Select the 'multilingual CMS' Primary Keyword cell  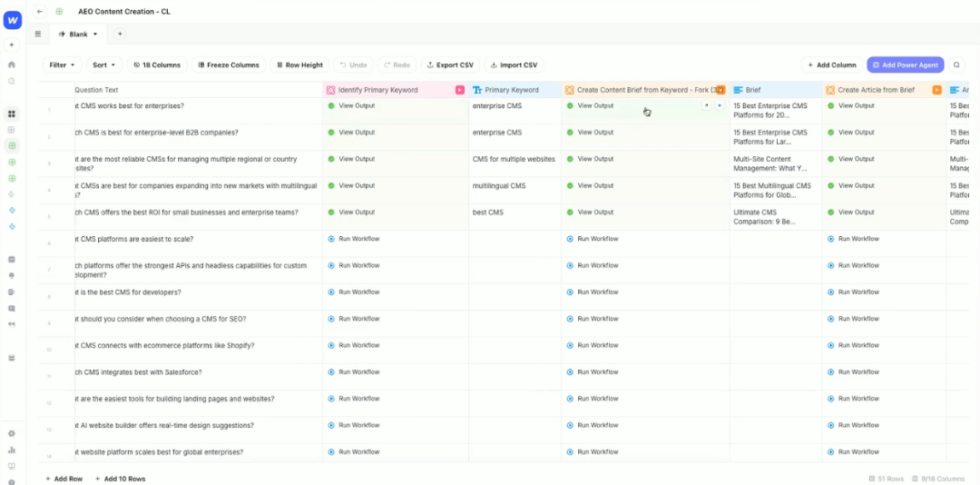(514, 186)
